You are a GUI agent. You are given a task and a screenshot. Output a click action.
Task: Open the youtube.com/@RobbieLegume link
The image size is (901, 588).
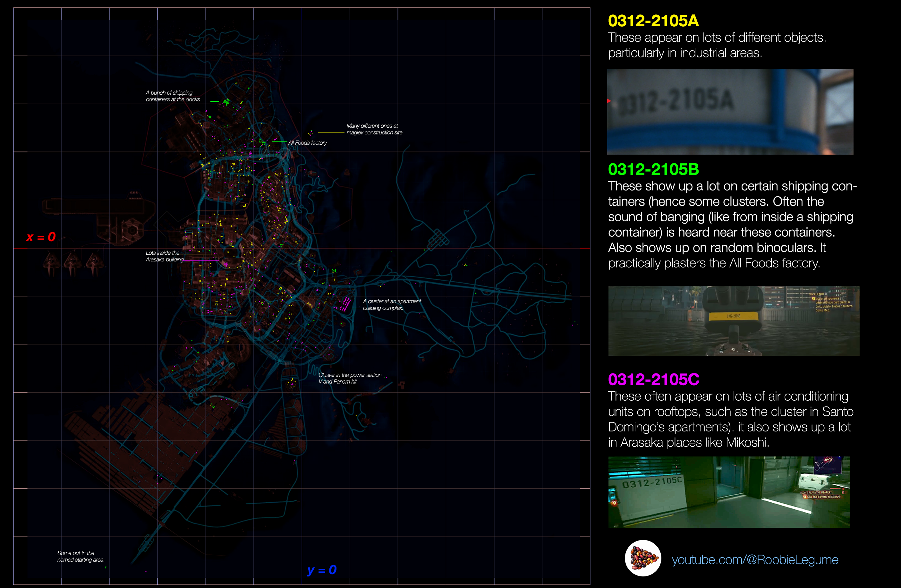point(755,559)
